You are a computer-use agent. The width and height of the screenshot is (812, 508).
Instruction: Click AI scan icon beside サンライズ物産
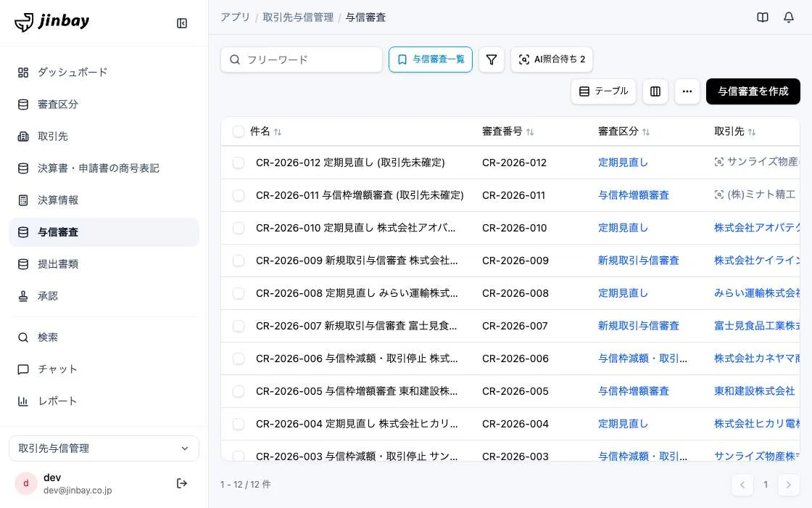(718, 163)
